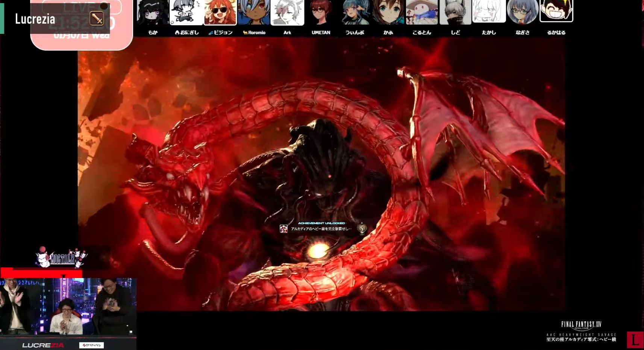The height and width of the screenshot is (350, 644).
Task: Click the achievement points medal showing 5
Action: click(362, 228)
